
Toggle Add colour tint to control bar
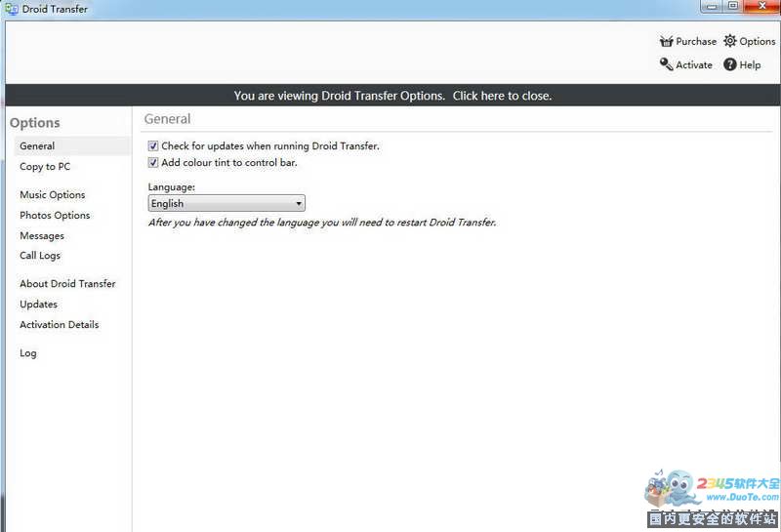(x=153, y=163)
